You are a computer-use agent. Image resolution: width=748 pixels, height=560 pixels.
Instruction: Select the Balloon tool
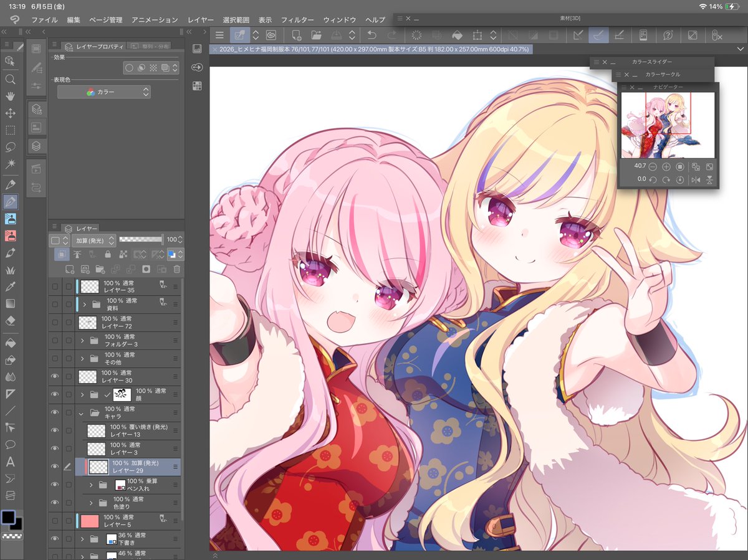11,445
